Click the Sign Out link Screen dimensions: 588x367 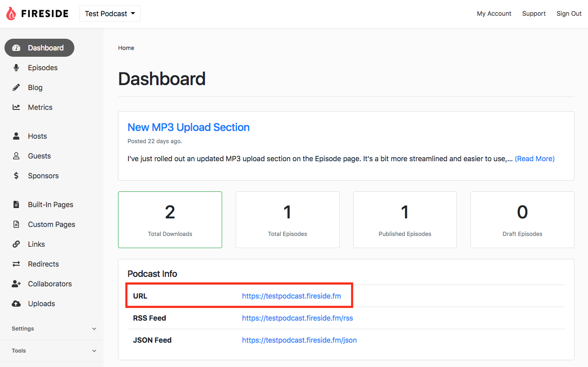tap(569, 14)
